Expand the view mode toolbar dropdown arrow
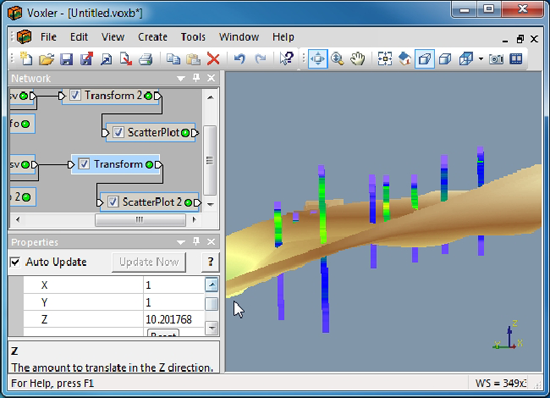The image size is (550, 398). point(481,59)
